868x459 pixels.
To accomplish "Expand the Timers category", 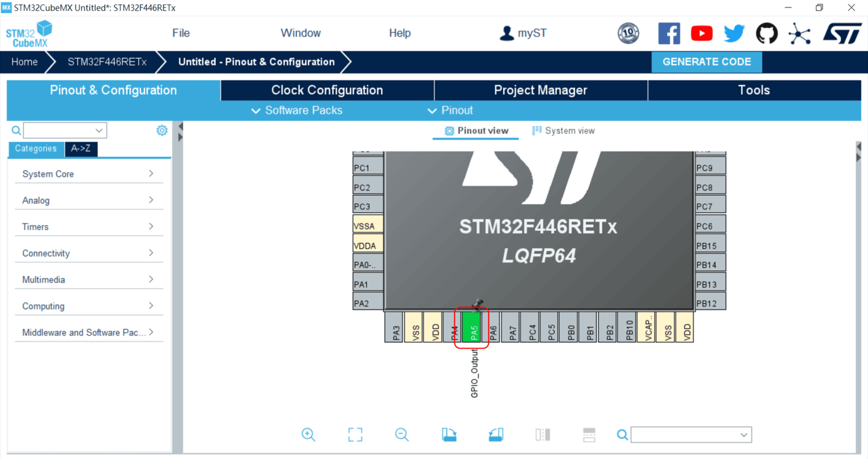I will pos(89,227).
